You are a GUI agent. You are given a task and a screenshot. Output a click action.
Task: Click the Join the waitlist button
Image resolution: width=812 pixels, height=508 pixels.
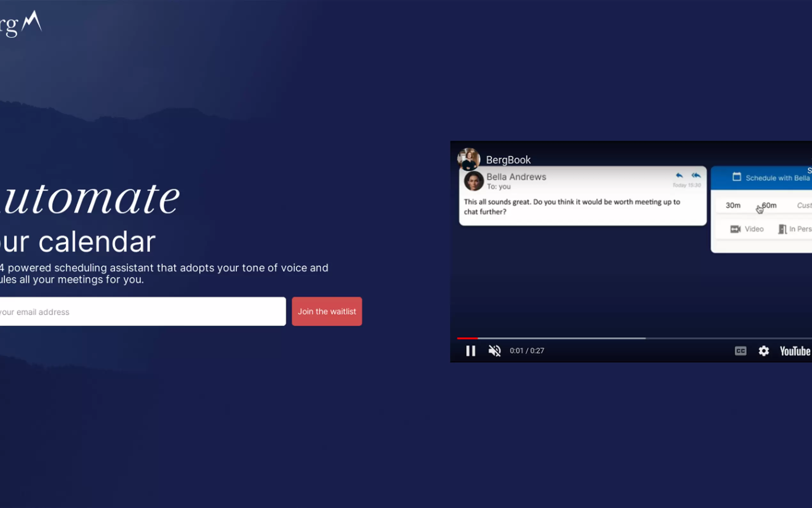pos(327,312)
